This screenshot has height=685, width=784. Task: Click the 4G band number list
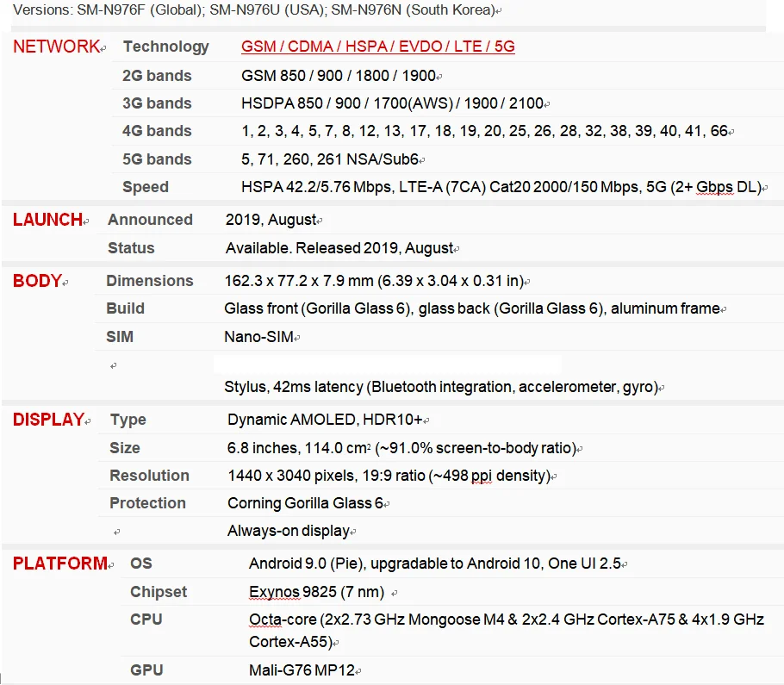(484, 130)
